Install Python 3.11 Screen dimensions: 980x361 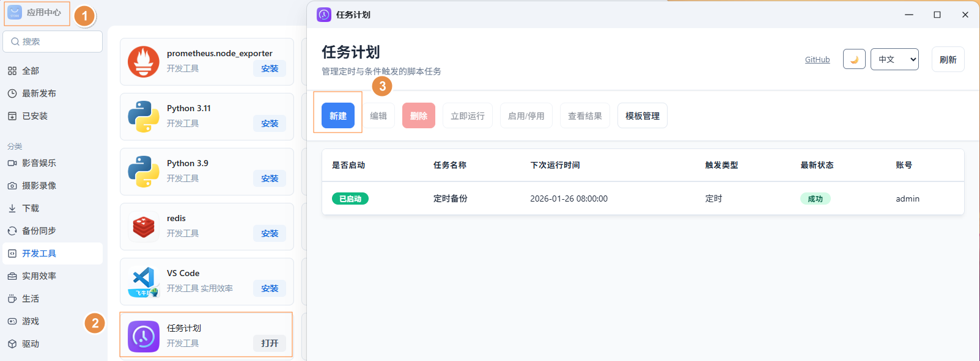(x=270, y=123)
